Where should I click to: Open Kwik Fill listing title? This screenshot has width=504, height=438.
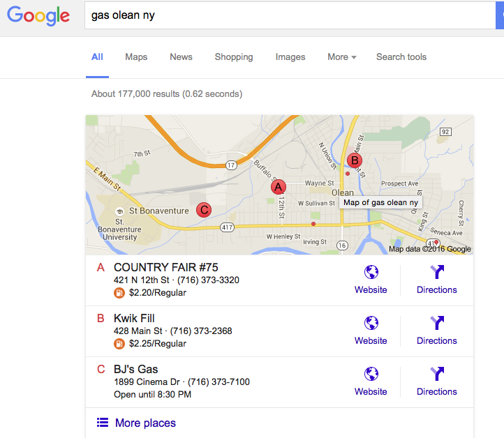134,318
